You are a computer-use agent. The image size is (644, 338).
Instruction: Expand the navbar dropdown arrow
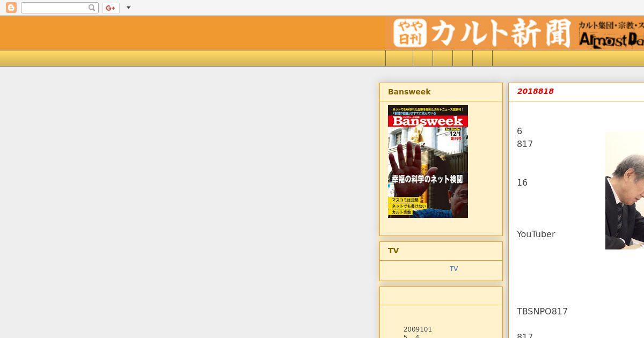pos(128,8)
